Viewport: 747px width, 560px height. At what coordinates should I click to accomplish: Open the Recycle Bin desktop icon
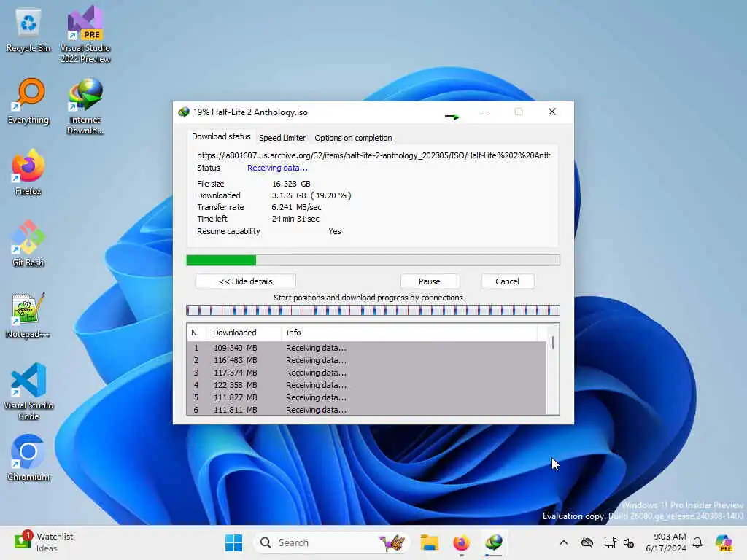28,31
